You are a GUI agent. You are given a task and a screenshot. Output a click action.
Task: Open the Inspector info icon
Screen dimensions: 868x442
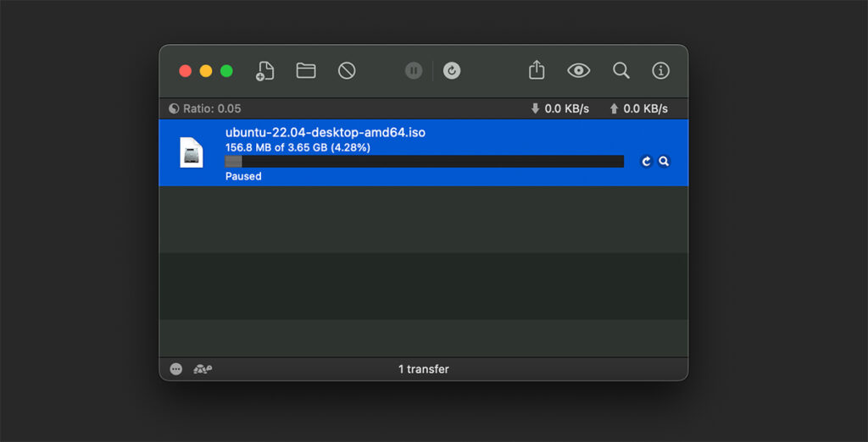(660, 71)
